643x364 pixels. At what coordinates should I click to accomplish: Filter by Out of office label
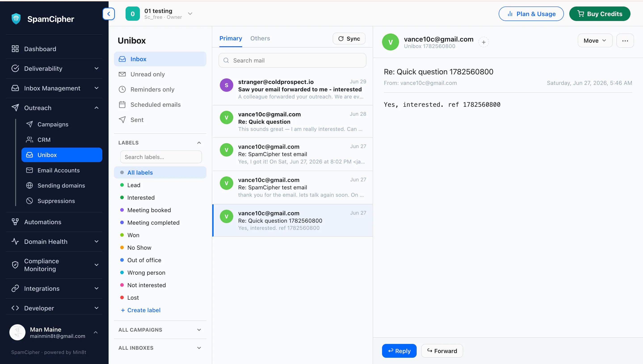pos(160,260)
